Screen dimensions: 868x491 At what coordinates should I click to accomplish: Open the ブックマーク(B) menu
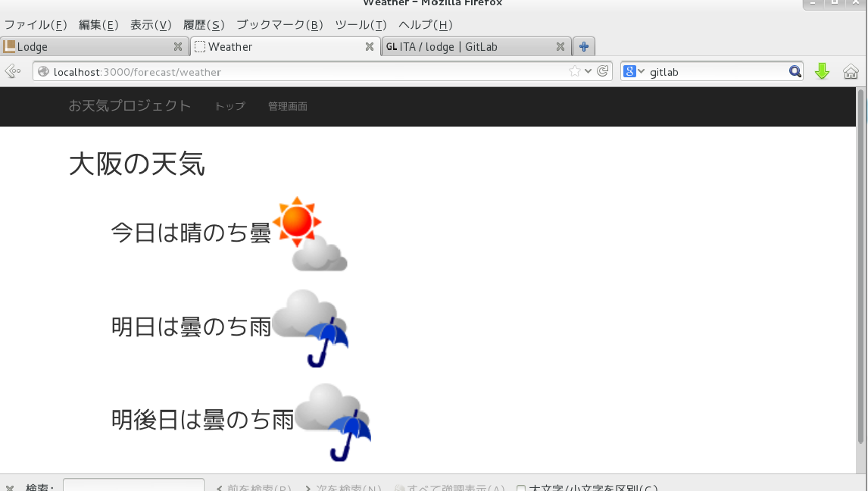coord(279,24)
